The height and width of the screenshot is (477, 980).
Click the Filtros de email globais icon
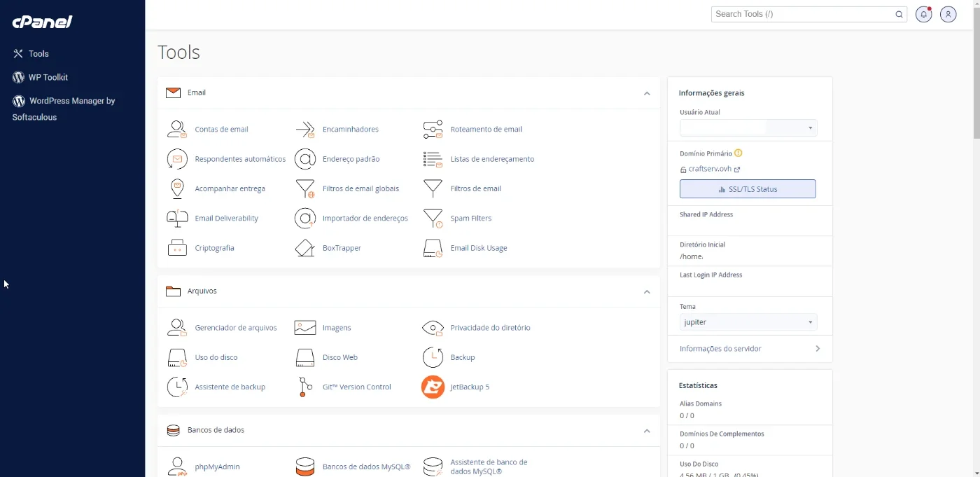point(305,188)
